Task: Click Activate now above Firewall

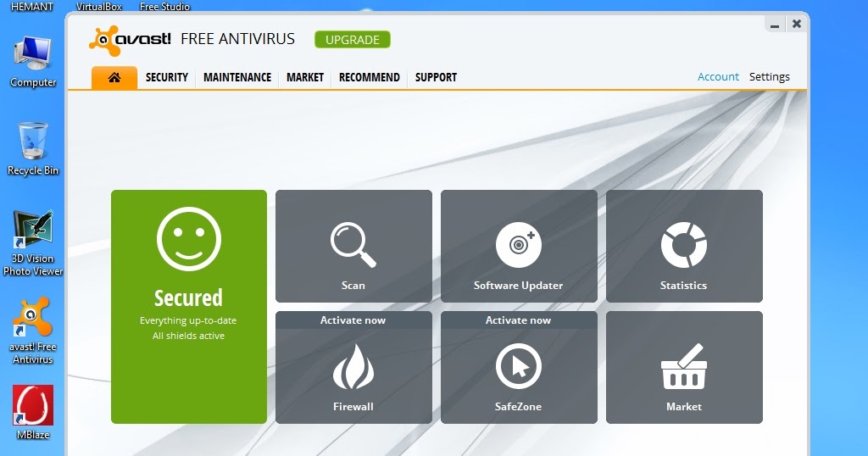Action: (x=353, y=320)
